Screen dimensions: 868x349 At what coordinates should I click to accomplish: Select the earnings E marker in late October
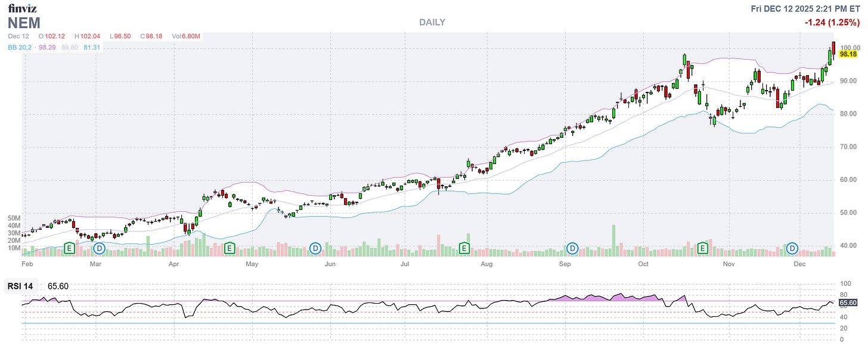[703, 247]
